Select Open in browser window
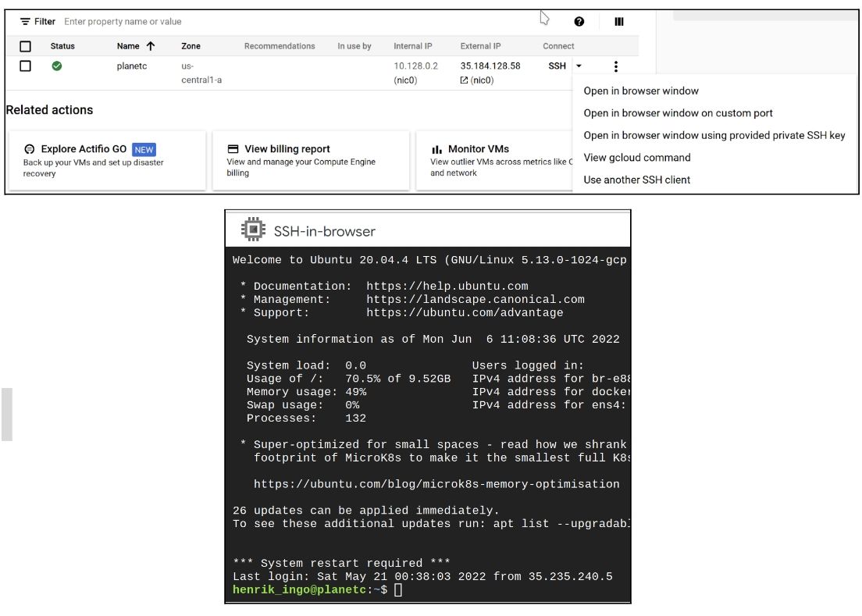 [641, 91]
